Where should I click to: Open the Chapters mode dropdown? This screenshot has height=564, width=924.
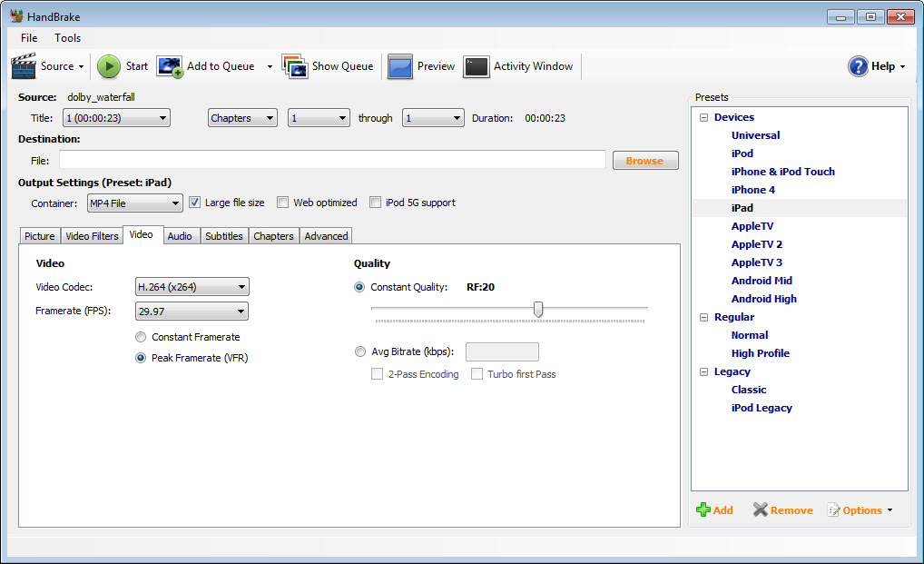point(242,118)
